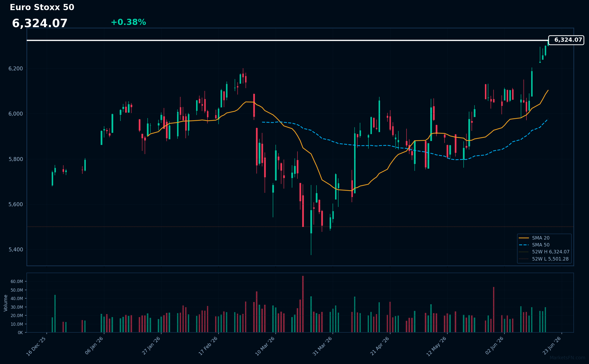Click the 27 Jan '26 date label

click(x=151, y=346)
